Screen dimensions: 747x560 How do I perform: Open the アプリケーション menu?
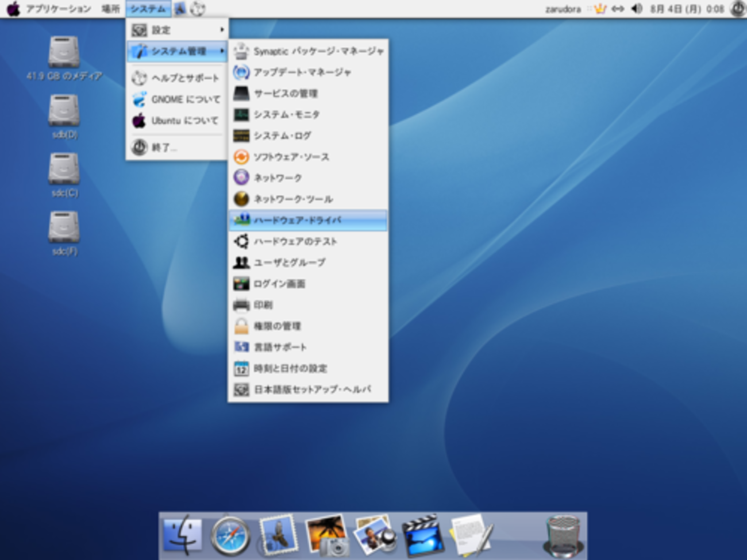click(58, 9)
